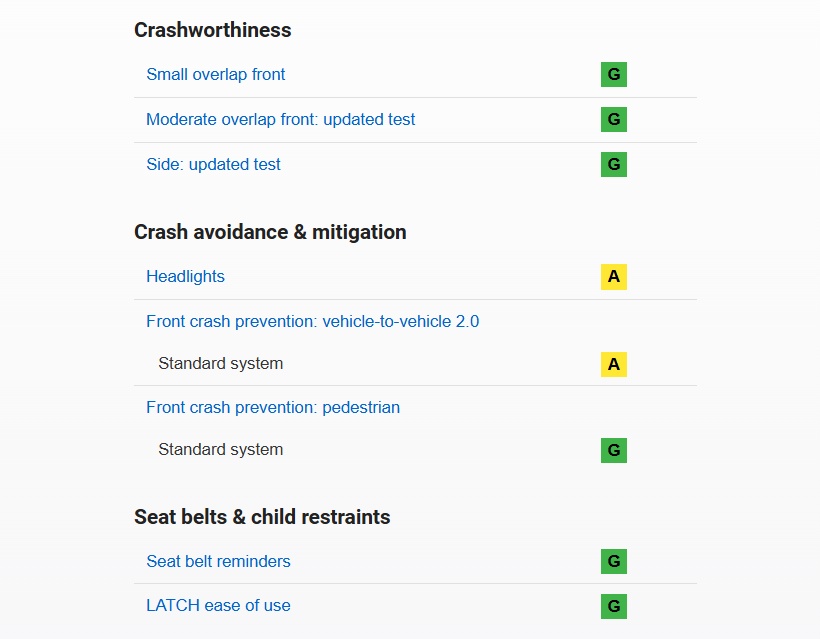Click the G badge next to Moderate overlap front
Image resolution: width=820 pixels, height=639 pixels.
click(x=613, y=118)
